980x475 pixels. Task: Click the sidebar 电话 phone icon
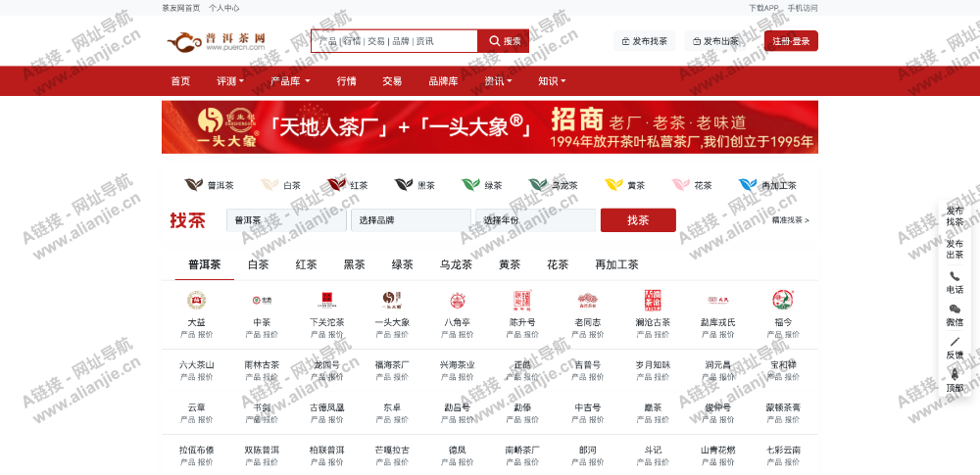[x=955, y=276]
